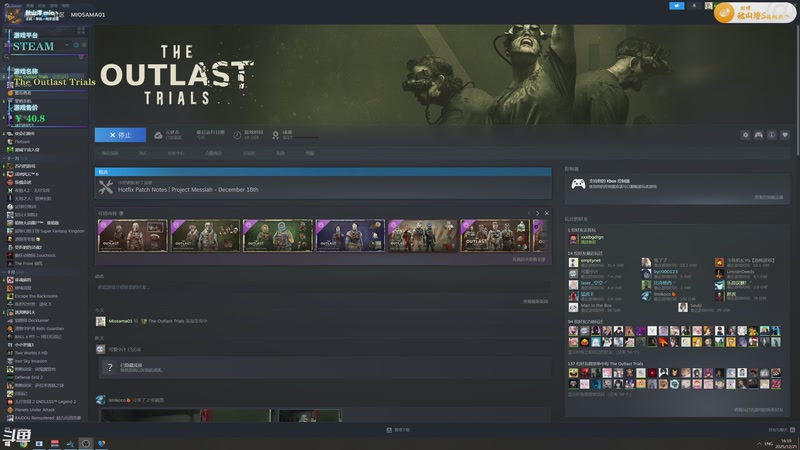Open friend Man in the Box
The image size is (800, 450).
(x=596, y=305)
